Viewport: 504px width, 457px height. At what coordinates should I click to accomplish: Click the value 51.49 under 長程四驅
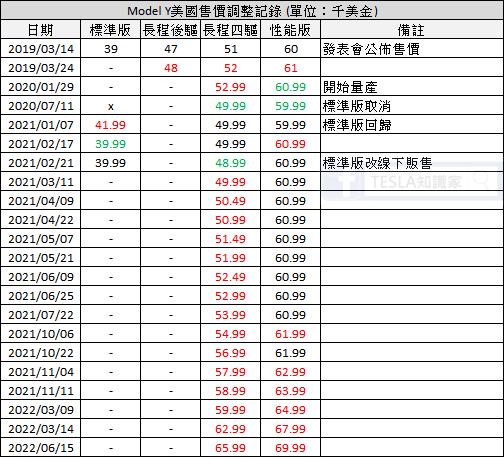230,239
